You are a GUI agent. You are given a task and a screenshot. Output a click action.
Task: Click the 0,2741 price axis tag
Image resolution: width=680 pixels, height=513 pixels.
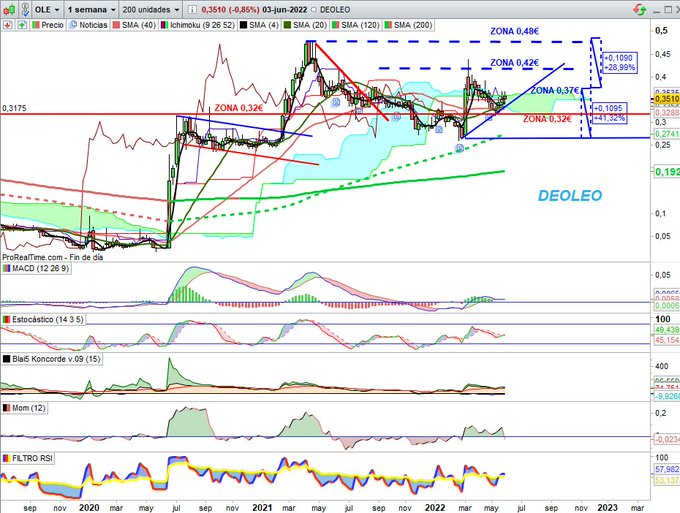coord(667,134)
